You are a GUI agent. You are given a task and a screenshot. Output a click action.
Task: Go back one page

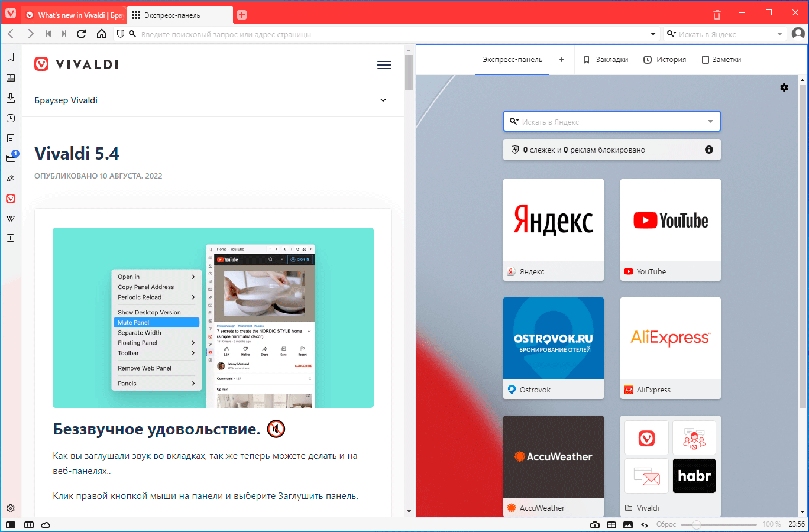[11, 34]
